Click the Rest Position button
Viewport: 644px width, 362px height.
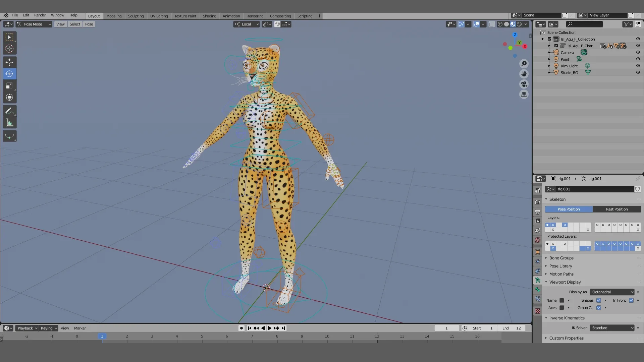(x=617, y=209)
